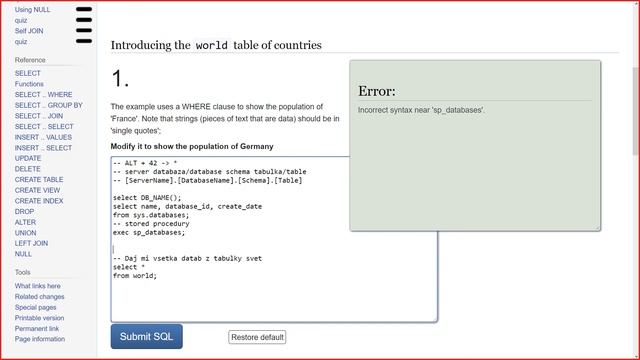Image resolution: width=640 pixels, height=360 pixels.
Task: Open the quiz link below Using NULL
Action: pyautogui.click(x=21, y=20)
